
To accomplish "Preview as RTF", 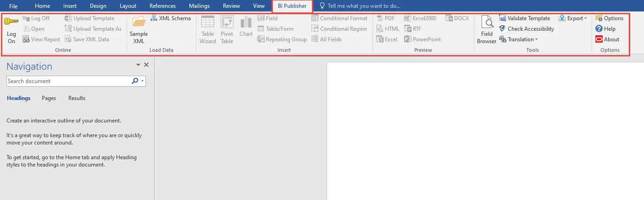I will pos(413,29).
